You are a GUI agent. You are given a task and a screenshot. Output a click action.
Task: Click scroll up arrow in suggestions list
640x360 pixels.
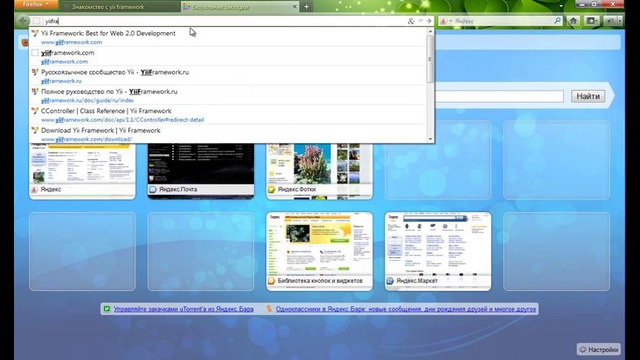430,31
